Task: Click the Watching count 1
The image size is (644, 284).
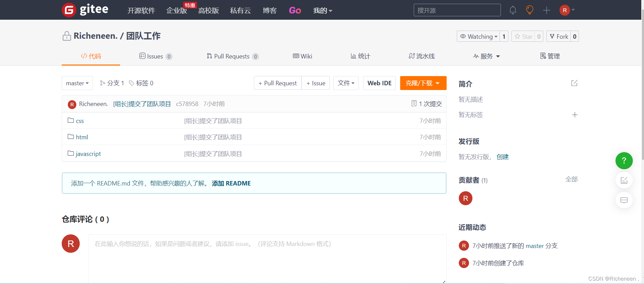Action: 504,36
